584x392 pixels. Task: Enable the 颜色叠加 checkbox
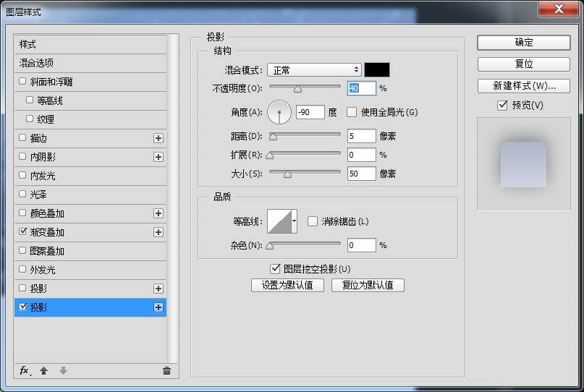[x=22, y=213]
